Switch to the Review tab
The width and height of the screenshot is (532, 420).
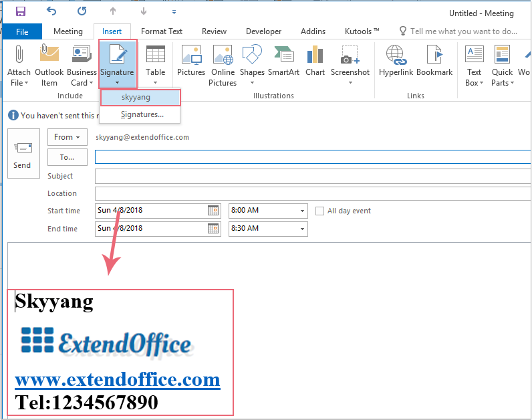point(214,31)
